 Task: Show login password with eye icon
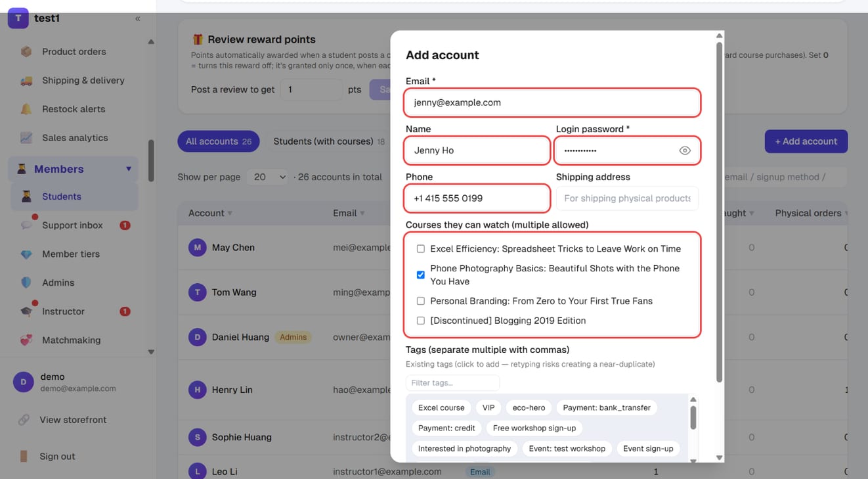pos(685,150)
